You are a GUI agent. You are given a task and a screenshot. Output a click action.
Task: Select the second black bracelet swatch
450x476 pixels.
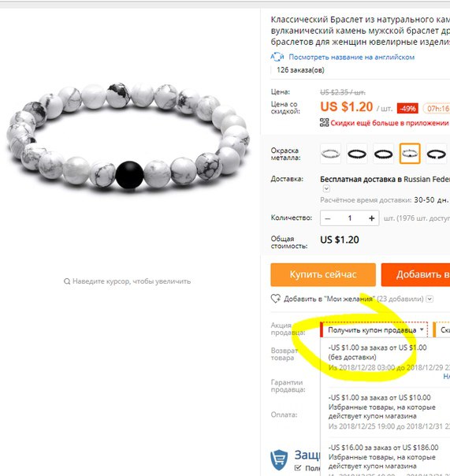pos(357,154)
